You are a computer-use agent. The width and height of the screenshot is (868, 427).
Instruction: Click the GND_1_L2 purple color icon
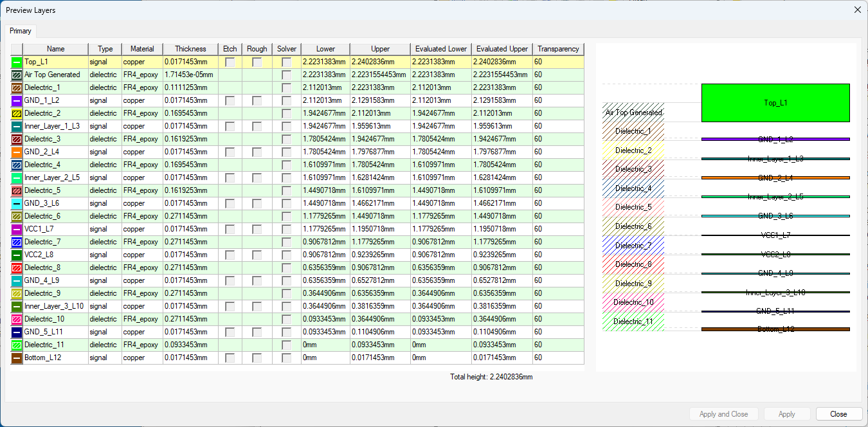pos(16,100)
